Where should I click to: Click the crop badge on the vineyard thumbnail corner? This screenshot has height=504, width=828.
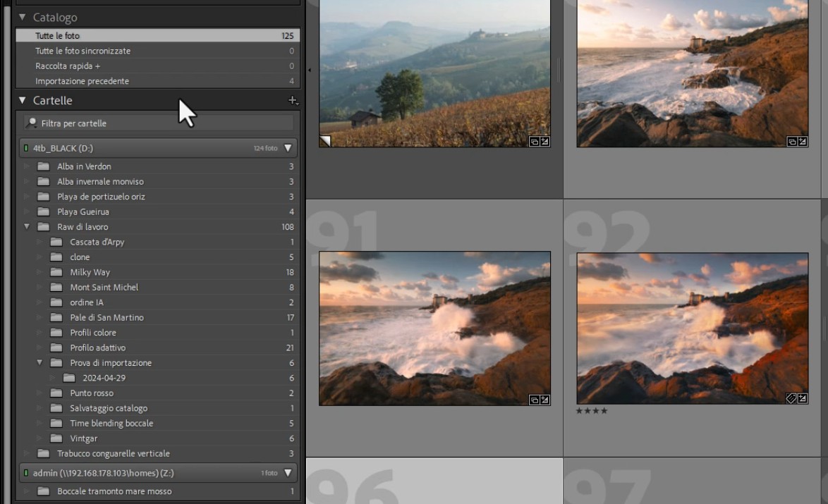324,140
